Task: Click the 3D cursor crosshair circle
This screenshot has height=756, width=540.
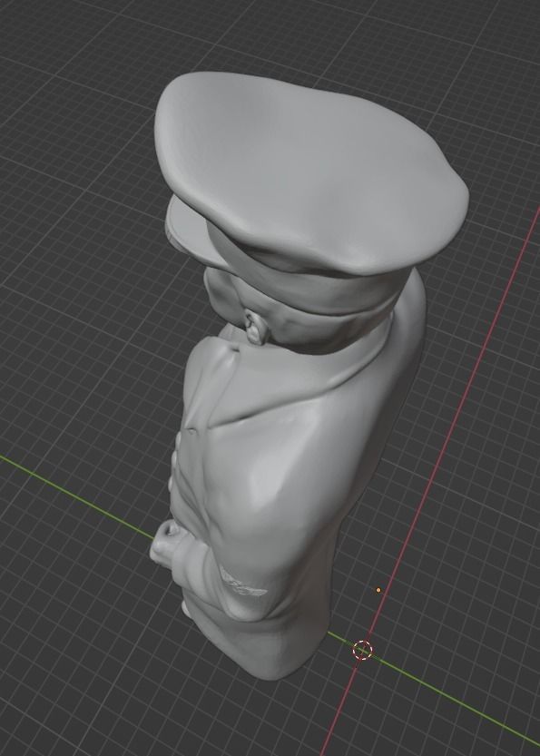Action: point(362,650)
